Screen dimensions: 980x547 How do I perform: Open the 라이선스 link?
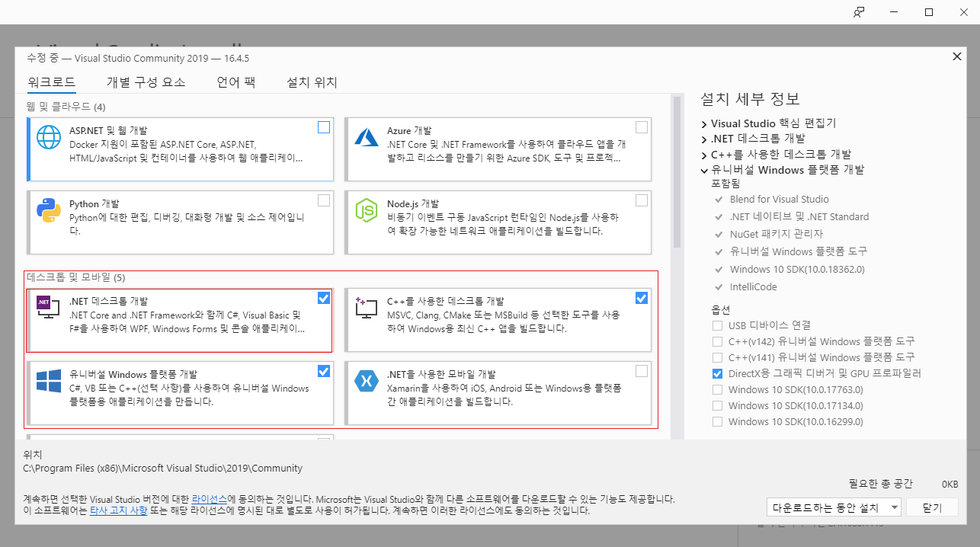coord(210,498)
